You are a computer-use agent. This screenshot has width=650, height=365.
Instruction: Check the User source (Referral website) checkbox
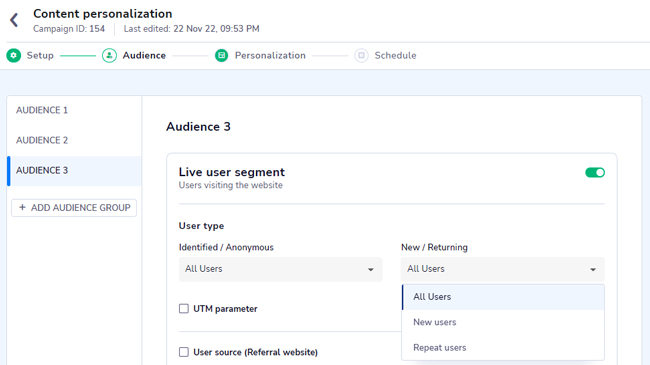[184, 352]
